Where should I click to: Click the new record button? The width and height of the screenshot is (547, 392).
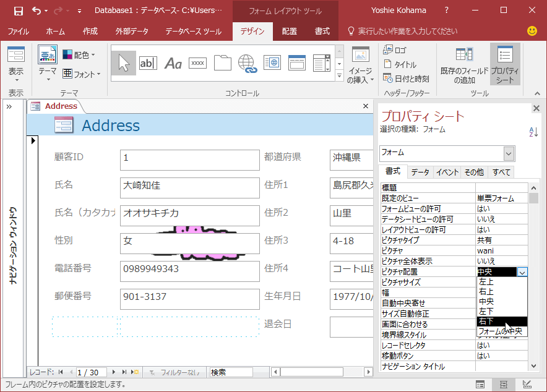(135, 372)
